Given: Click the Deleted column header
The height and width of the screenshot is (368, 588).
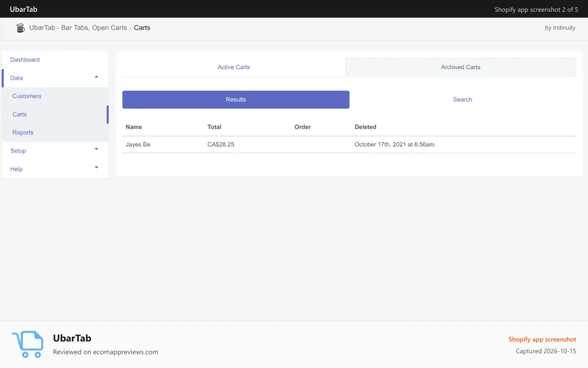Looking at the screenshot, I should pyautogui.click(x=366, y=127).
